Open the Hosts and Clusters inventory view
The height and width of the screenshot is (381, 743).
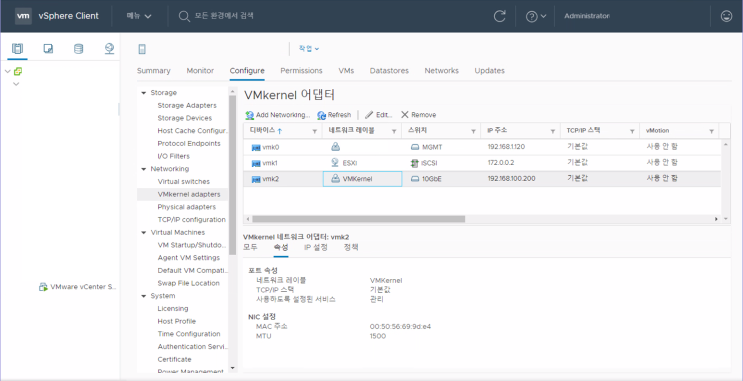coord(18,48)
